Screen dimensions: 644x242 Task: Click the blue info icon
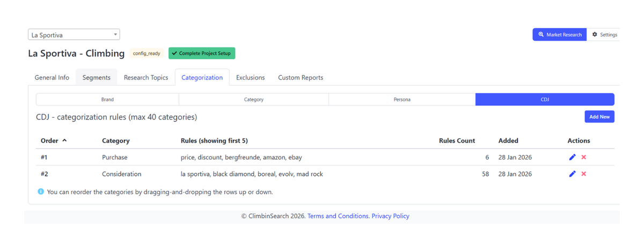pos(41,191)
